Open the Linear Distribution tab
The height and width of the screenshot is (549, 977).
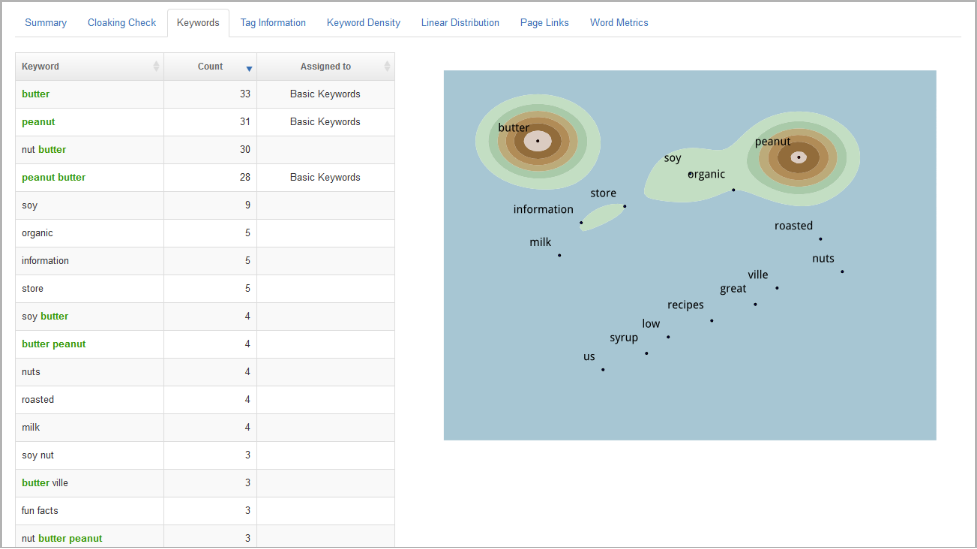point(460,22)
